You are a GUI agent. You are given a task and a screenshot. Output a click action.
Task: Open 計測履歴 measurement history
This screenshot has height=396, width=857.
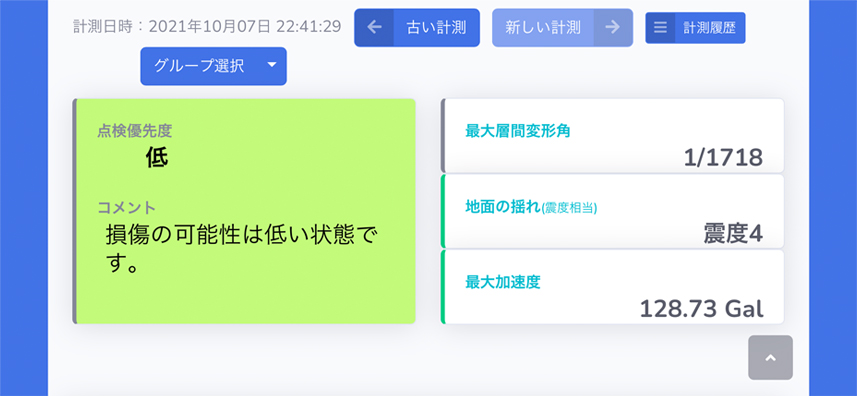pyautogui.click(x=695, y=28)
